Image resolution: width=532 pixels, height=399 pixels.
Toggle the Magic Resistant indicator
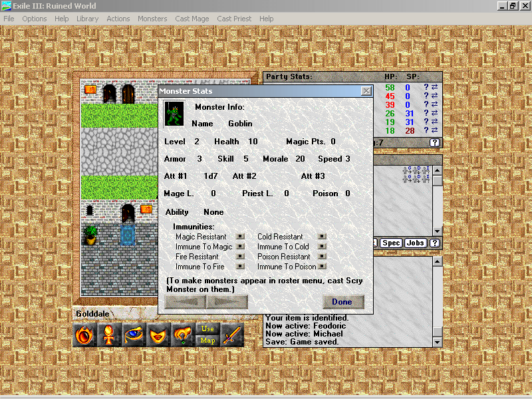pos(240,236)
